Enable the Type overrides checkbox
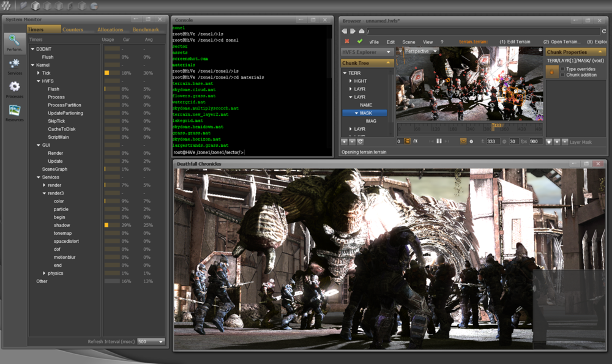The image size is (612, 364). click(562, 68)
